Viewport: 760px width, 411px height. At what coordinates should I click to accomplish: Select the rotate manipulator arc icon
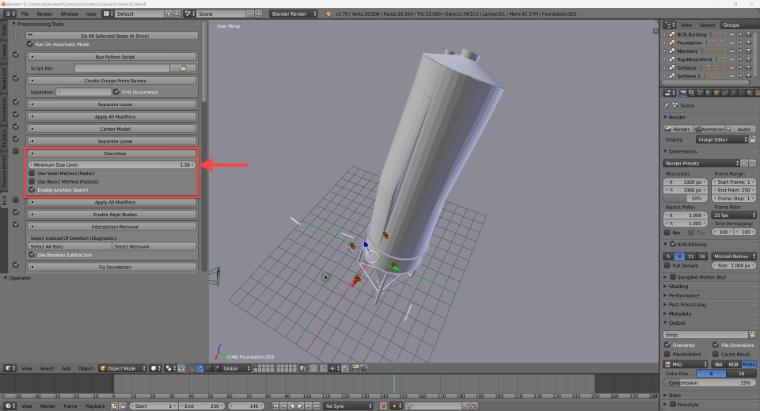208,368
